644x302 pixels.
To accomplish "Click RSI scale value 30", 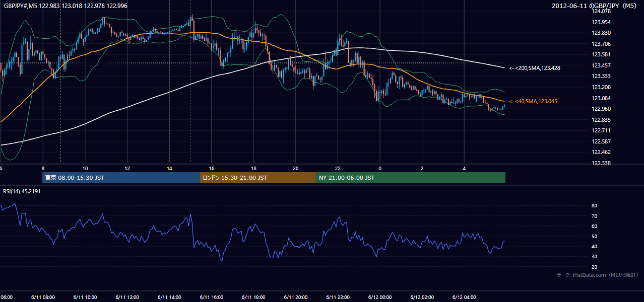I will point(595,257).
